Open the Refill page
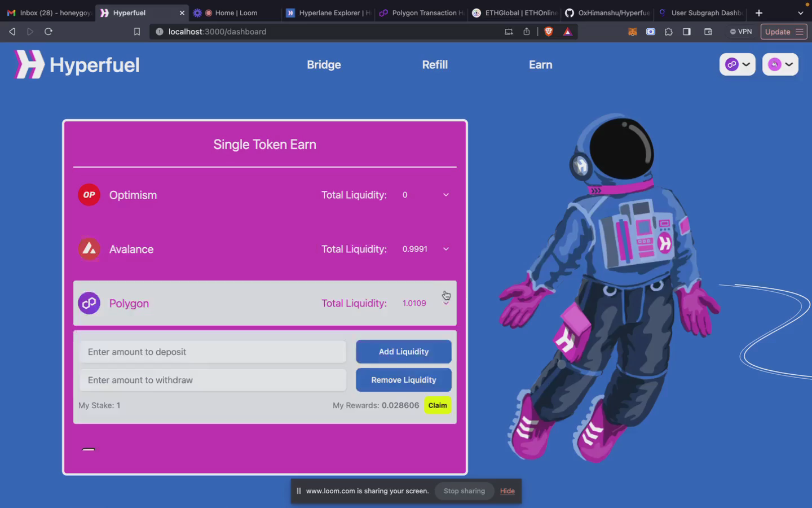 pyautogui.click(x=435, y=65)
